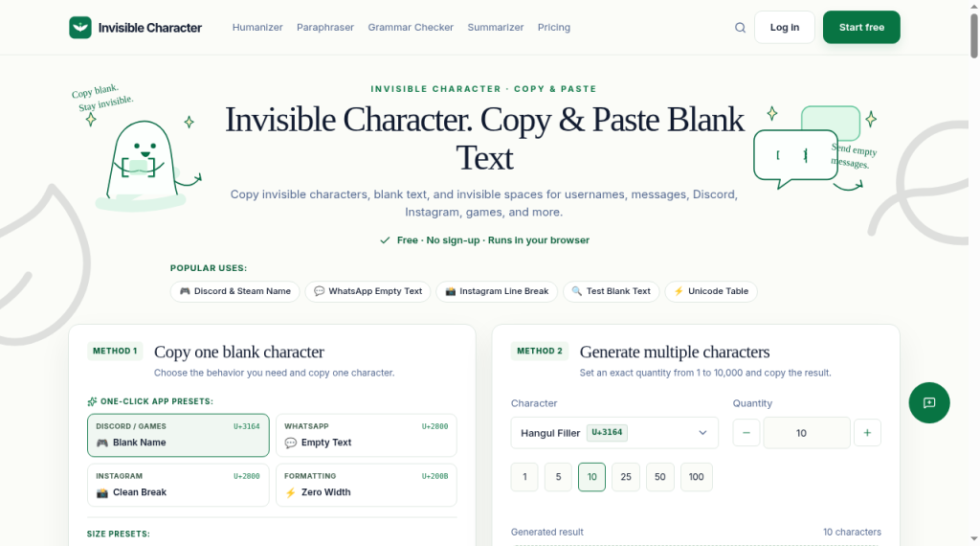980x546 pixels.
Task: Set quantity preset to 1
Action: point(524,477)
